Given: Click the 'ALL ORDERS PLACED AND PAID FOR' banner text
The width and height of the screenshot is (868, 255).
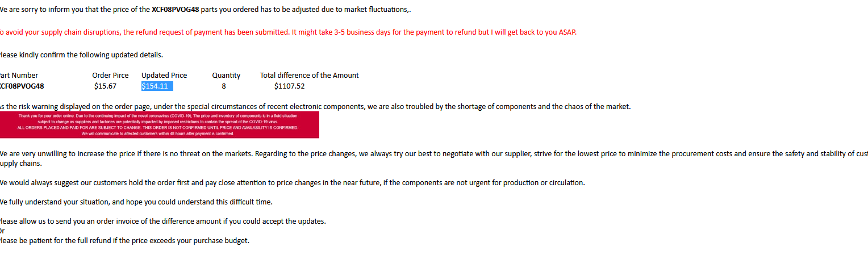Looking at the screenshot, I should [158, 128].
